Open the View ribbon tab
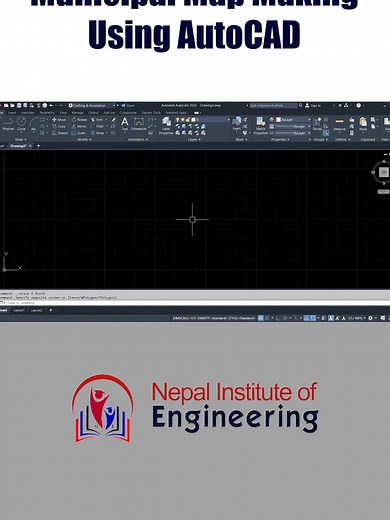The image size is (390, 520). [63, 113]
